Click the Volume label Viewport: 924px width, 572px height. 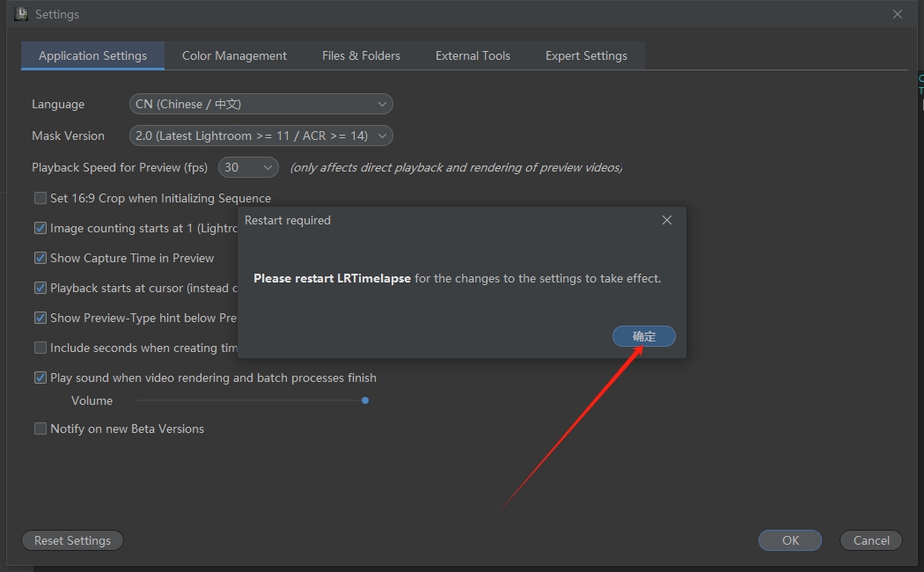92,400
